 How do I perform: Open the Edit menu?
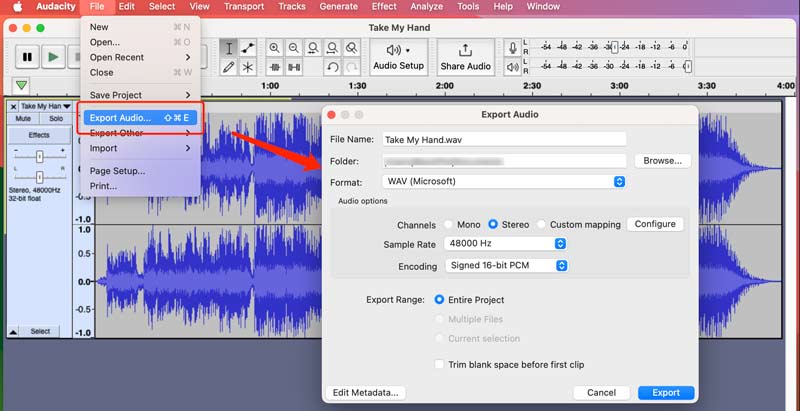click(x=127, y=7)
